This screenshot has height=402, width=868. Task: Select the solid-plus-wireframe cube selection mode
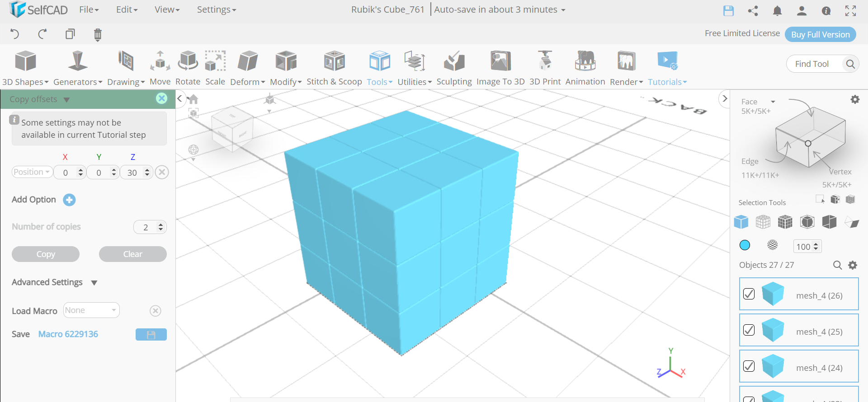(x=785, y=222)
